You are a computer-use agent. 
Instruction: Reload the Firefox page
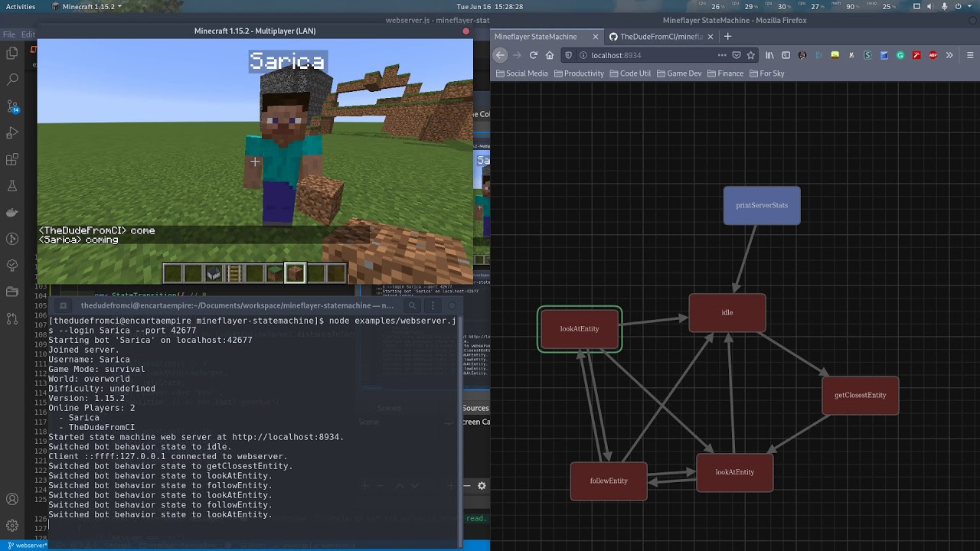coord(534,55)
